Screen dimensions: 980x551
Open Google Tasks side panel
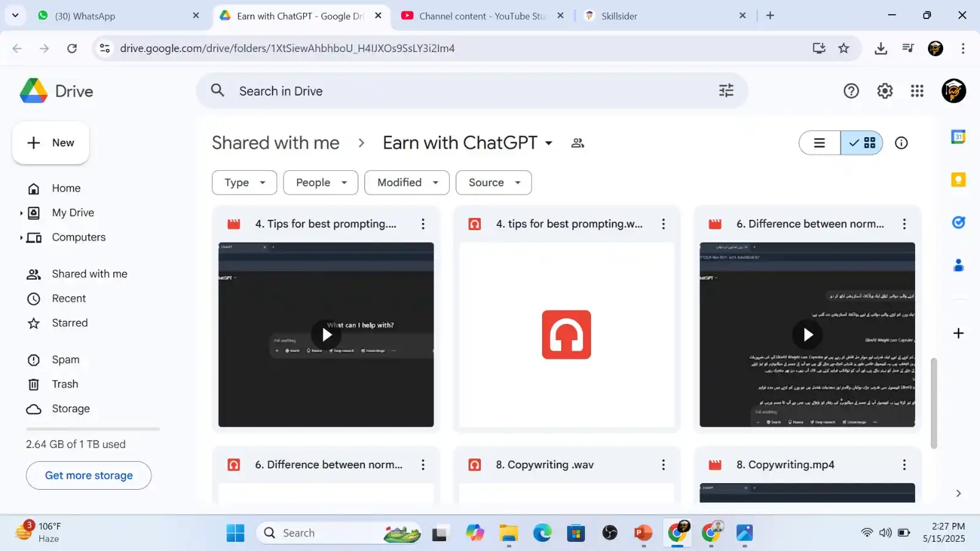click(958, 222)
